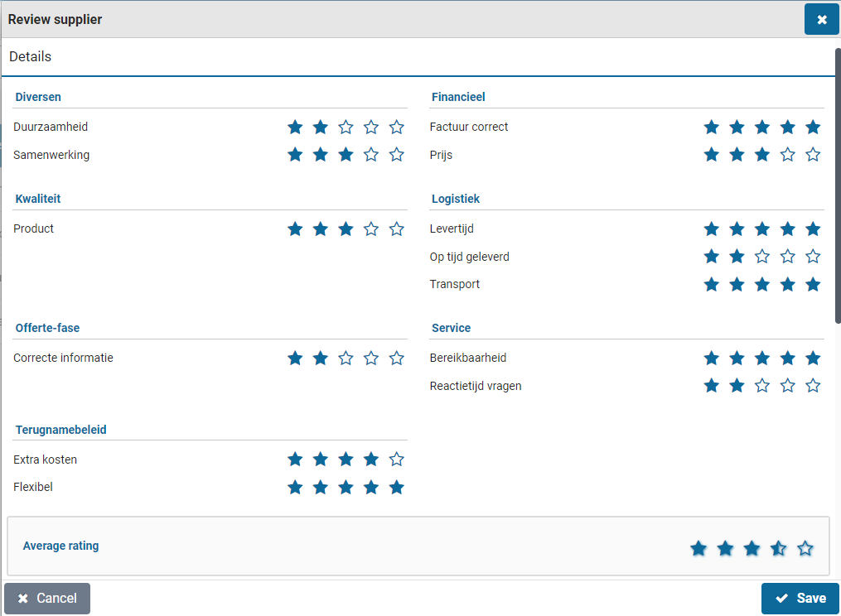The height and width of the screenshot is (616, 841).
Task: Click the Details section header
Action: 31,57
